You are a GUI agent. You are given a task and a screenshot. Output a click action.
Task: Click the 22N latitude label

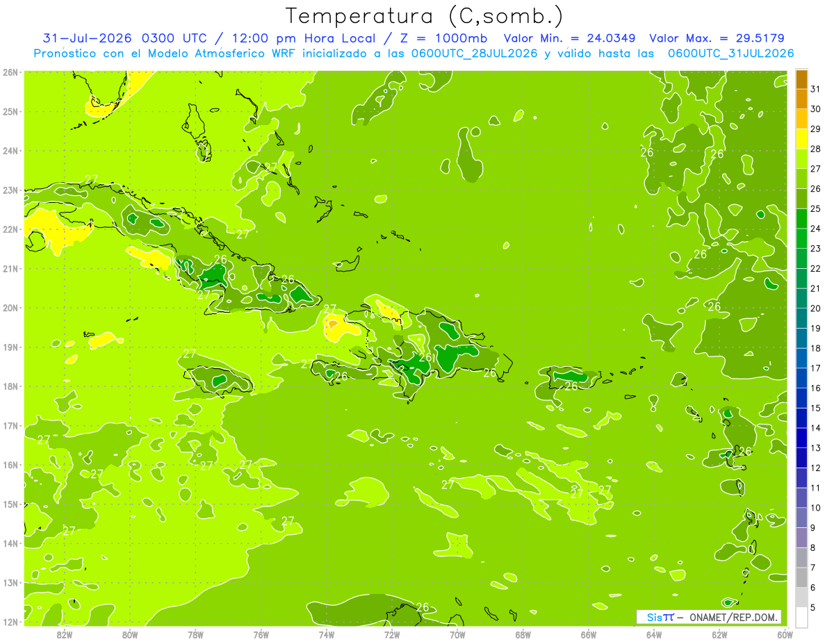tap(10, 229)
